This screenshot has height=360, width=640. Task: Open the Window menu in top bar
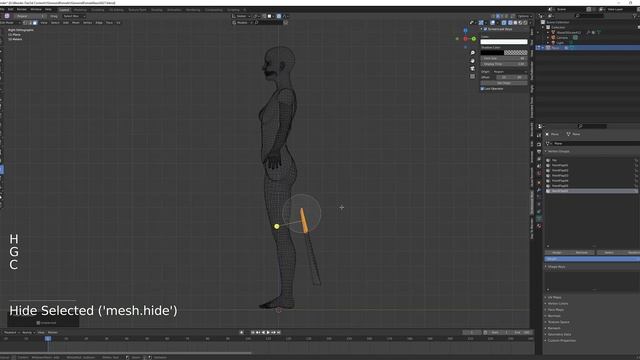[36, 9]
